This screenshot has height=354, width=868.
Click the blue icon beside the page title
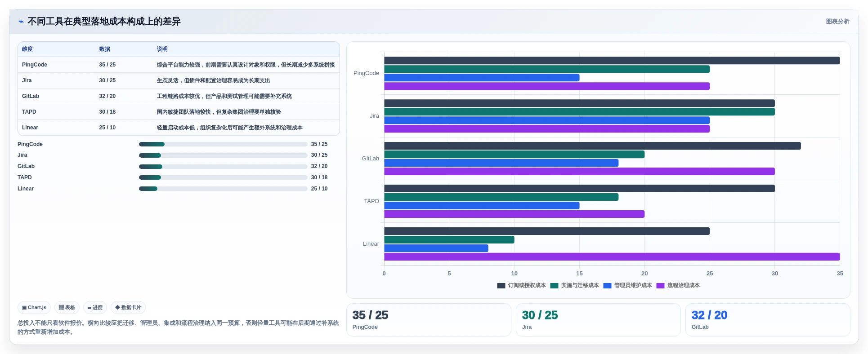pyautogui.click(x=21, y=22)
